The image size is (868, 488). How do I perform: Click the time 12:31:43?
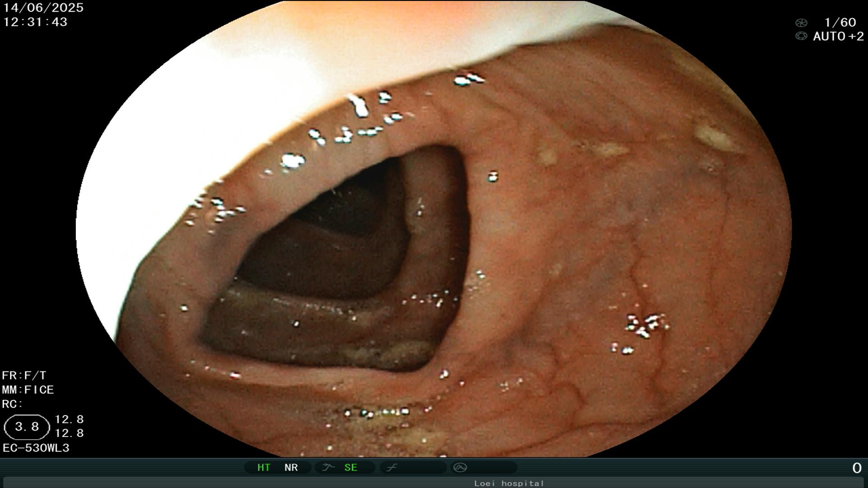click(35, 22)
